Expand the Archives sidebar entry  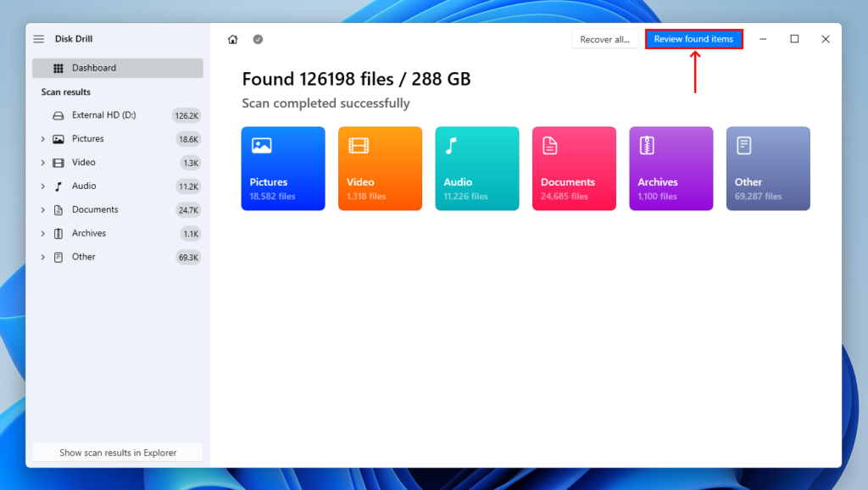[x=42, y=233]
